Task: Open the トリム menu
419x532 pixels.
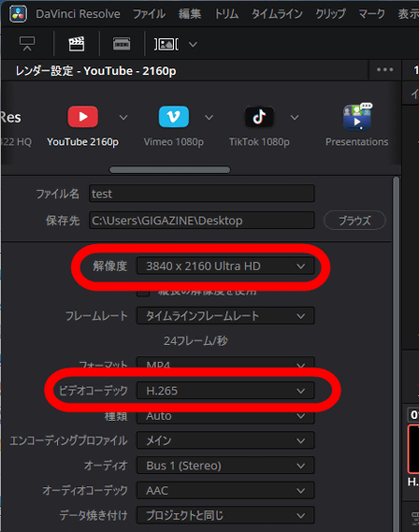Action: pyautogui.click(x=226, y=14)
